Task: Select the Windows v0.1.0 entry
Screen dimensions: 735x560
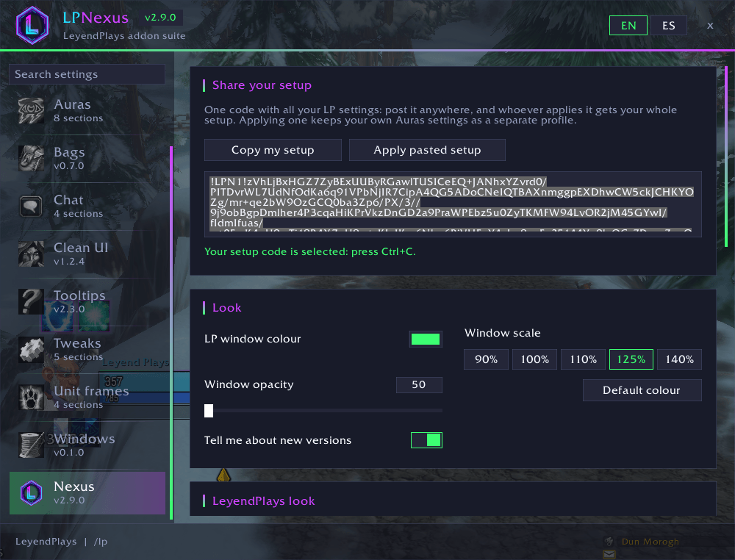Action: tap(87, 445)
